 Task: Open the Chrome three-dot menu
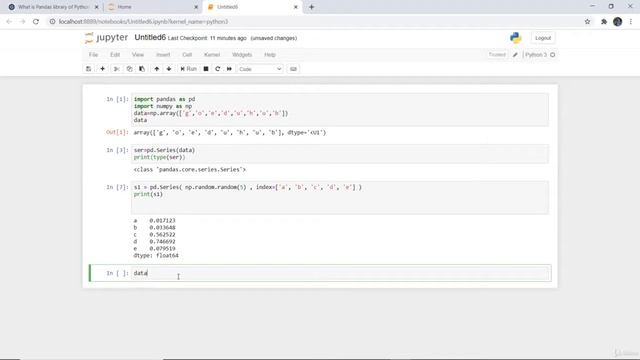click(x=631, y=22)
